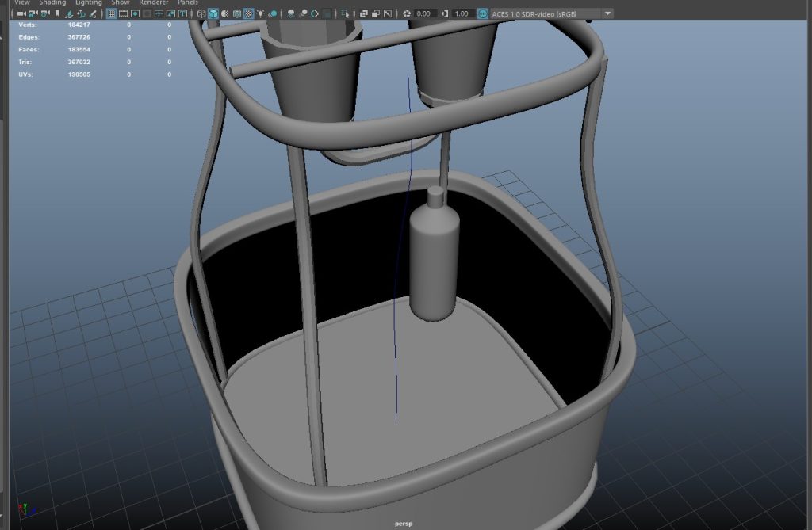Click the Exposure value field 0.00

(x=424, y=14)
